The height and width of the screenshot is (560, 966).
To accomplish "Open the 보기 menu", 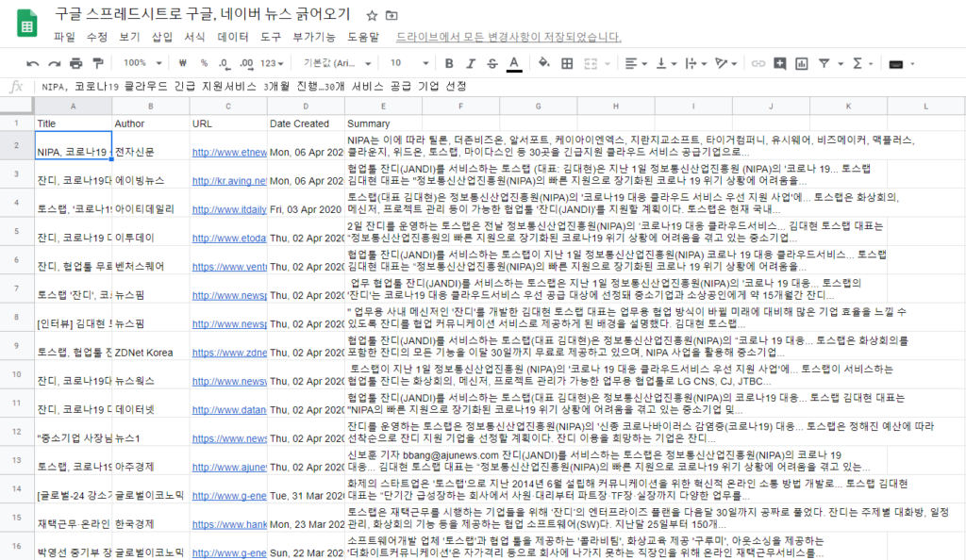I will [129, 37].
